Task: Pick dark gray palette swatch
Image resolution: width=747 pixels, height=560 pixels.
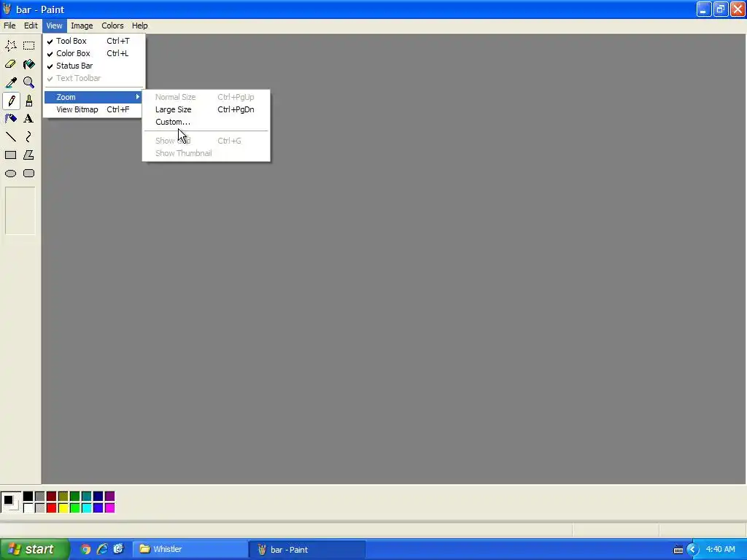Action: (40, 497)
